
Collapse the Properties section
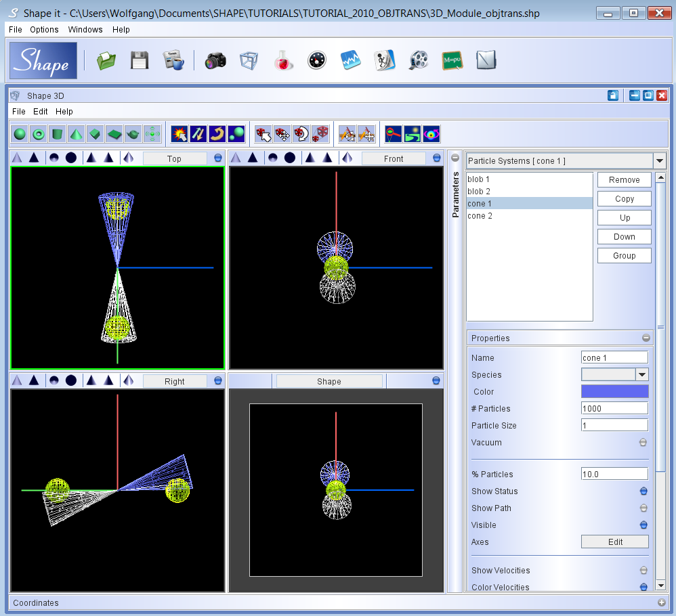tap(646, 338)
